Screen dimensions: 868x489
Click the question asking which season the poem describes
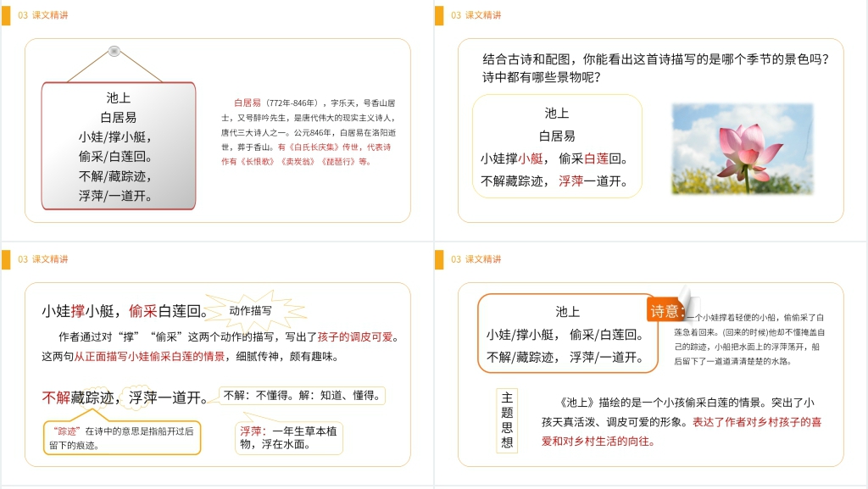650,68
